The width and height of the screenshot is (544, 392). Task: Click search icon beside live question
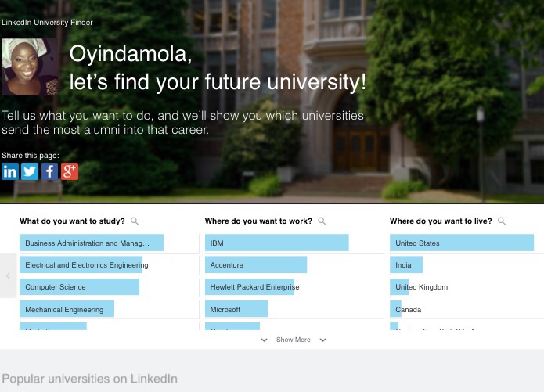502,221
